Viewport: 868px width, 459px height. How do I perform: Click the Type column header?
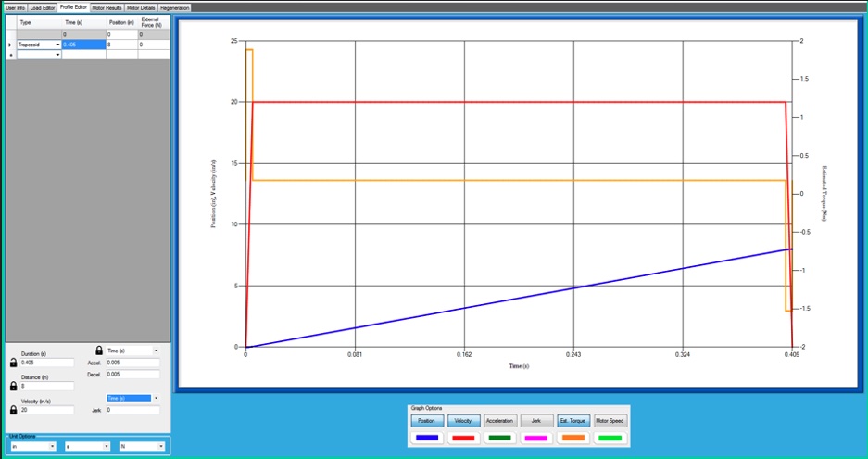point(39,23)
